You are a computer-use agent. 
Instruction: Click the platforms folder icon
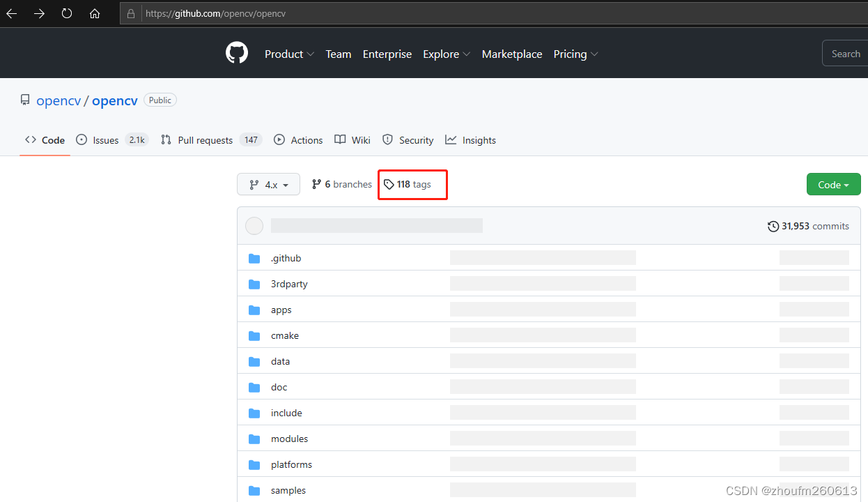(254, 465)
